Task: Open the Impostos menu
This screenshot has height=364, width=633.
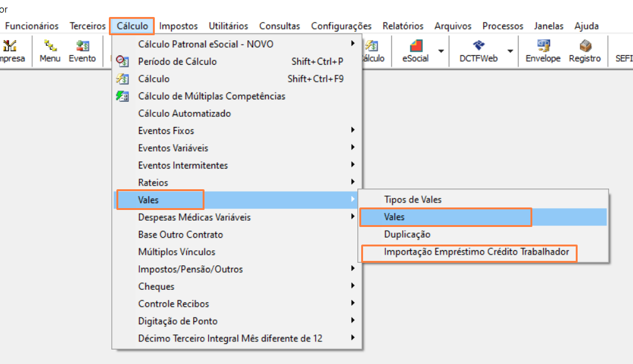Action: [178, 26]
